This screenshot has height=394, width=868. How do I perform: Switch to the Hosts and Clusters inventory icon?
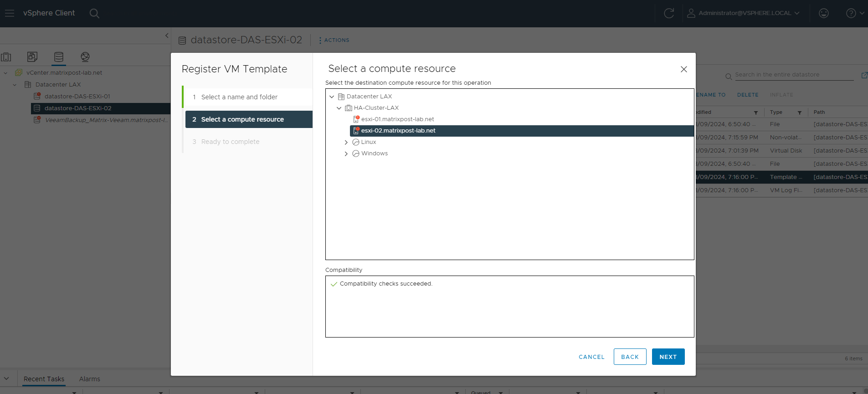click(6, 57)
